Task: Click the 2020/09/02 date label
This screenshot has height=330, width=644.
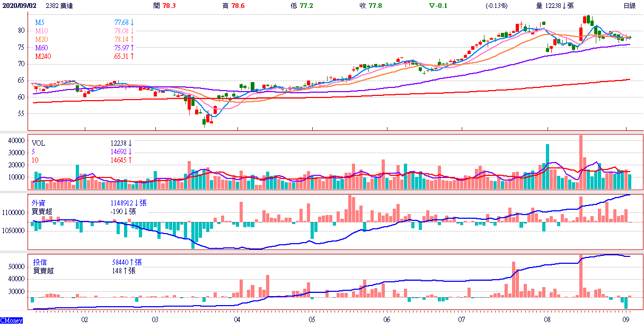Action: 19,5
